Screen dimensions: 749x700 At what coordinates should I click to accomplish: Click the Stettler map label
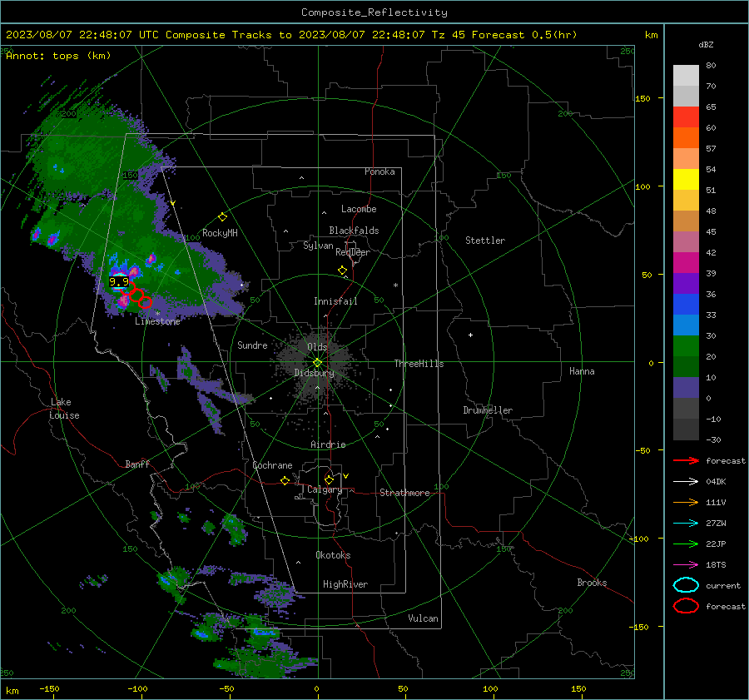[x=485, y=241]
